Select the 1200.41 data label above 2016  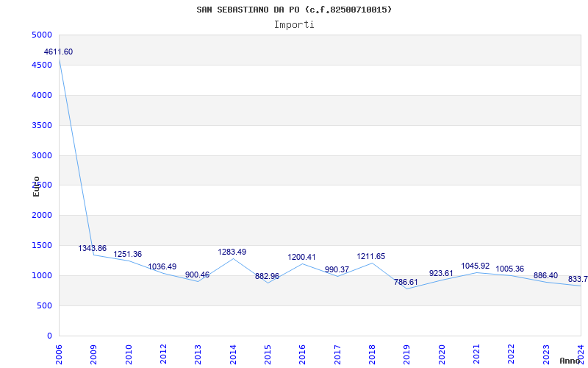(301, 257)
